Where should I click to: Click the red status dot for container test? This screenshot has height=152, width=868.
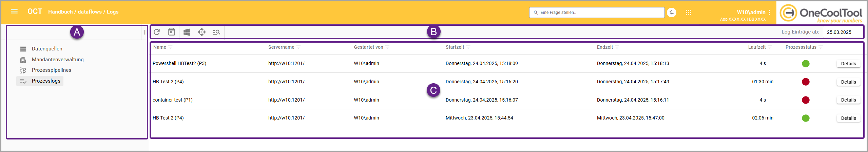[806, 100]
